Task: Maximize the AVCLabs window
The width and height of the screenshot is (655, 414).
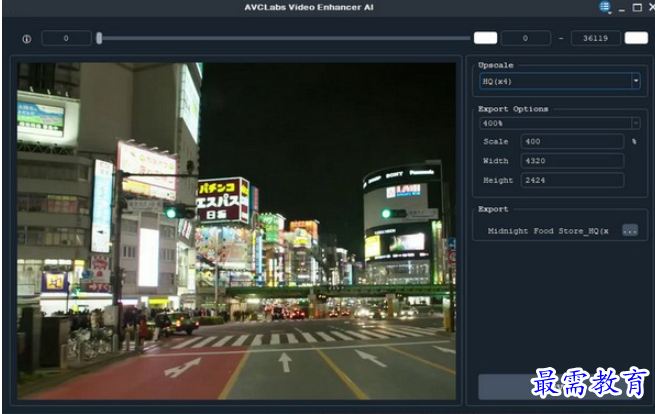Action: [x=637, y=8]
